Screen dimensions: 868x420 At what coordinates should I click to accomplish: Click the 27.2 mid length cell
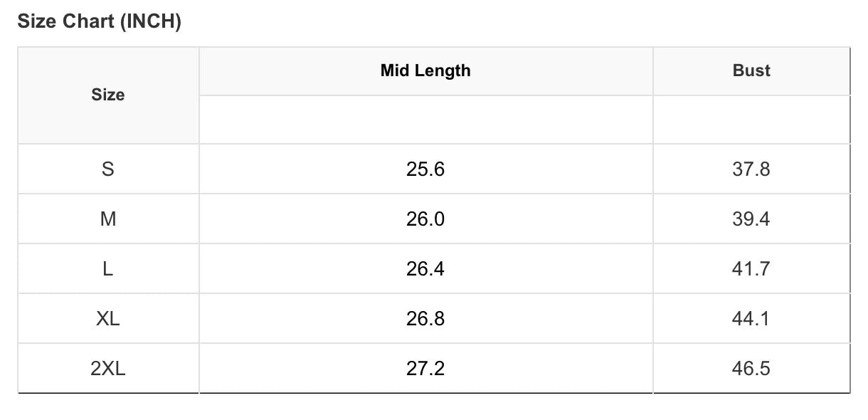[425, 369]
